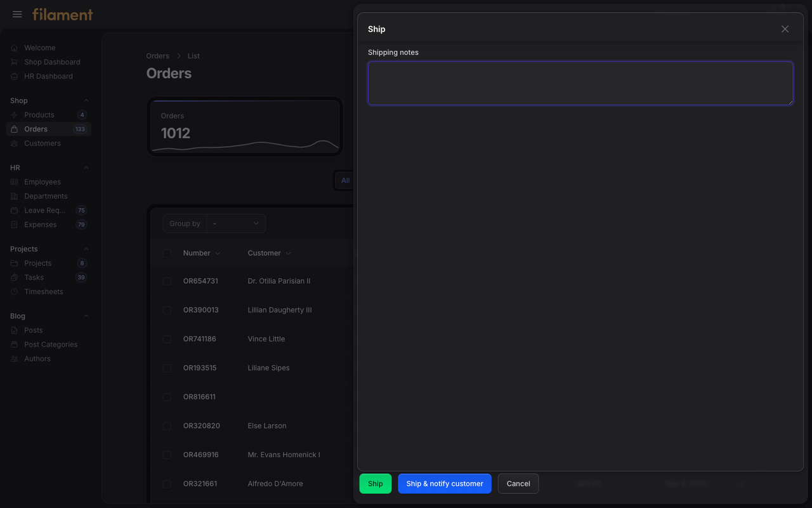Screen dimensions: 812x508
Task: Click the Leave Requests calendar icon
Action: point(15,210)
